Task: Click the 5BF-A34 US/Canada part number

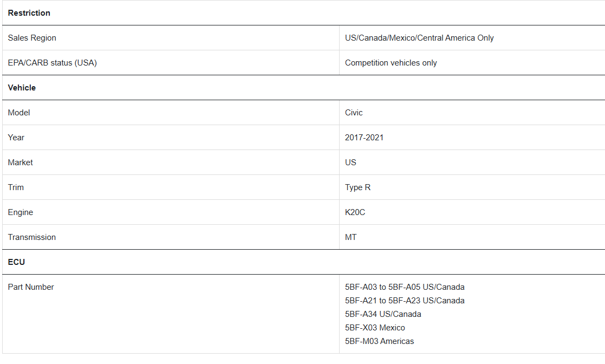Action: 383,314
